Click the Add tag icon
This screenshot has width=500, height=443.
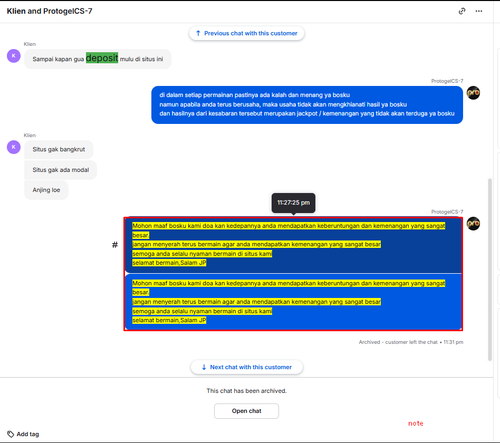(11, 434)
